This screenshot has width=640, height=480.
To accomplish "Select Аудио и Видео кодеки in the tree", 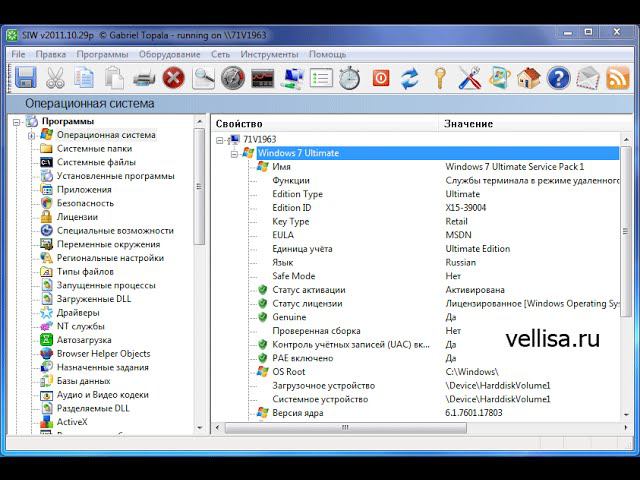I will 102,395.
